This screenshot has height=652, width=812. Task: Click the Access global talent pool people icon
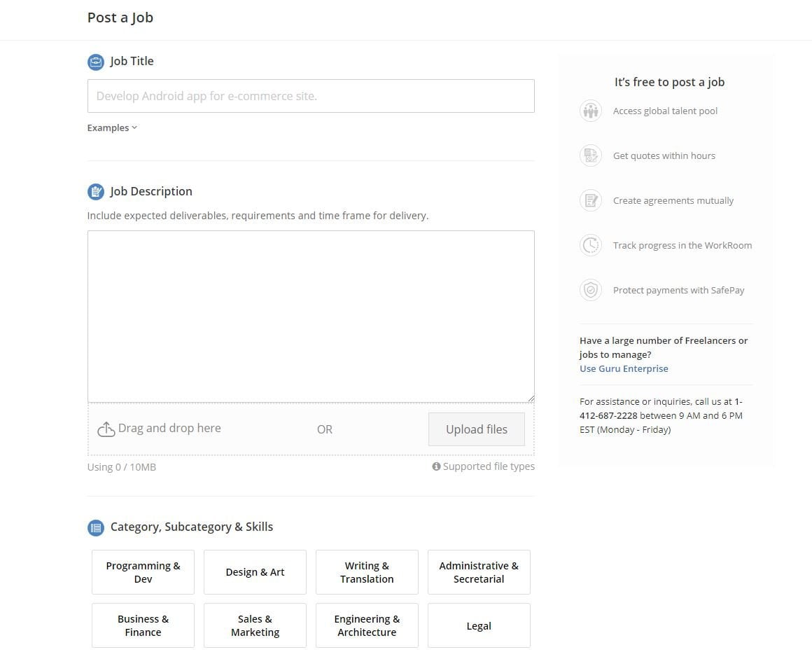tap(590, 111)
